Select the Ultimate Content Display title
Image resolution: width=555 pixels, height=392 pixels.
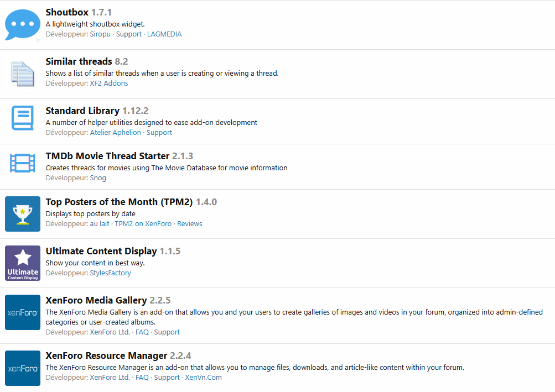(x=101, y=251)
